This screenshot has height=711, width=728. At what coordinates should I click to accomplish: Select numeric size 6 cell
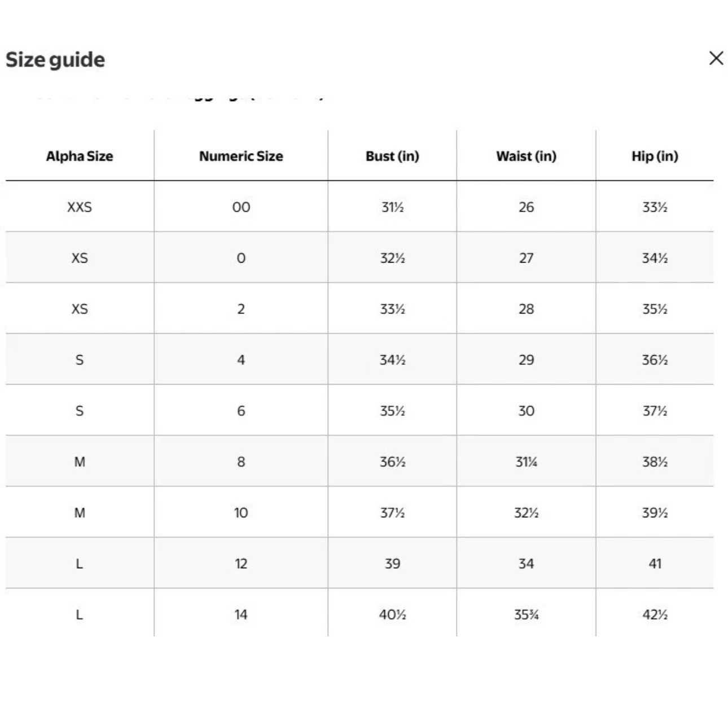click(x=241, y=411)
